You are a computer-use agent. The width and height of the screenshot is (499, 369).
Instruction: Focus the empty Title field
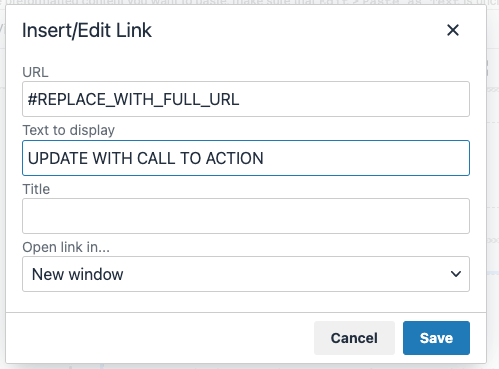(246, 216)
